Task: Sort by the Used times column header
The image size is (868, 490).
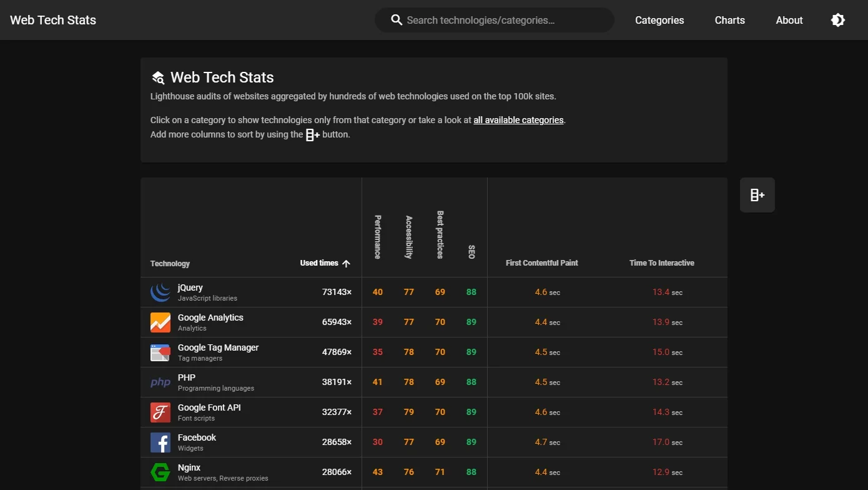Action: point(319,263)
